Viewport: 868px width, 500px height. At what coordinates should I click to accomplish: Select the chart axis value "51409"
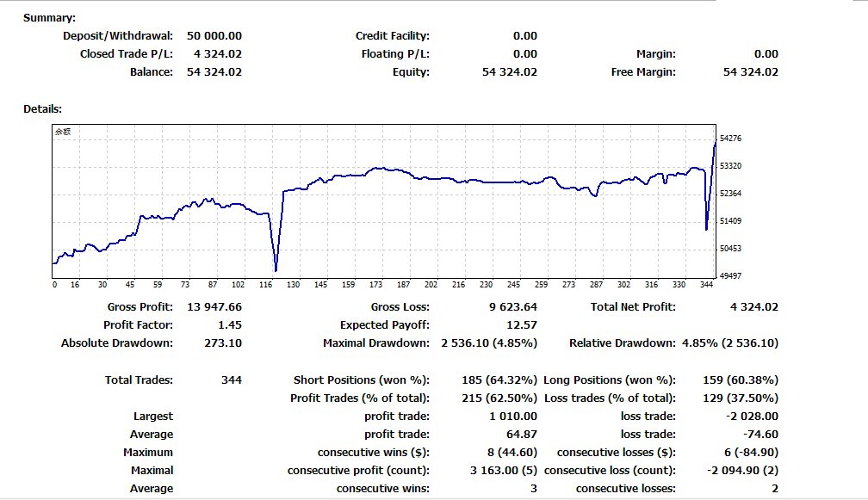tap(731, 221)
